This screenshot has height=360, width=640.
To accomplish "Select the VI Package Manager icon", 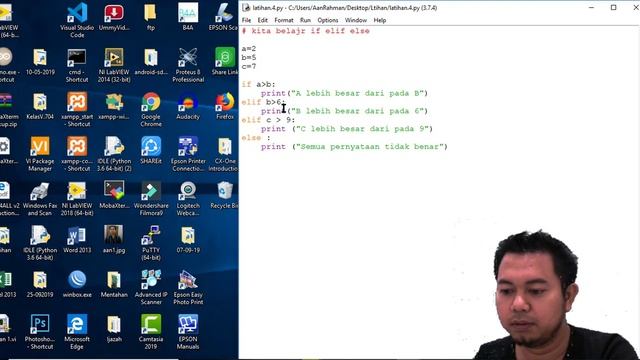I will point(40,153).
